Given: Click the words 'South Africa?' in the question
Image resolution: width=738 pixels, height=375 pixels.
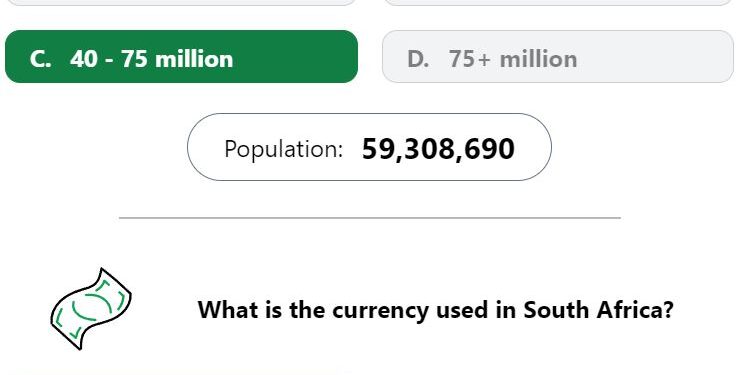Looking at the screenshot, I should 599,310.
